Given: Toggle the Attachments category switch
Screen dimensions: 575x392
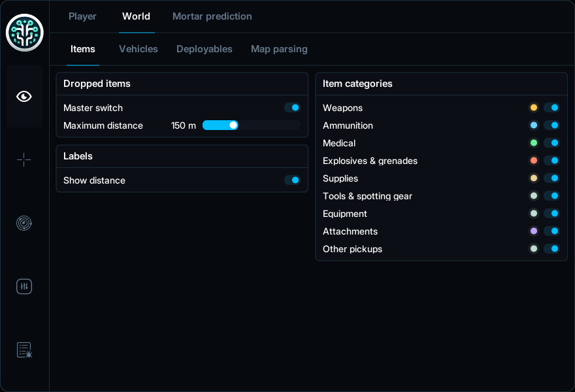Looking at the screenshot, I should [x=551, y=231].
